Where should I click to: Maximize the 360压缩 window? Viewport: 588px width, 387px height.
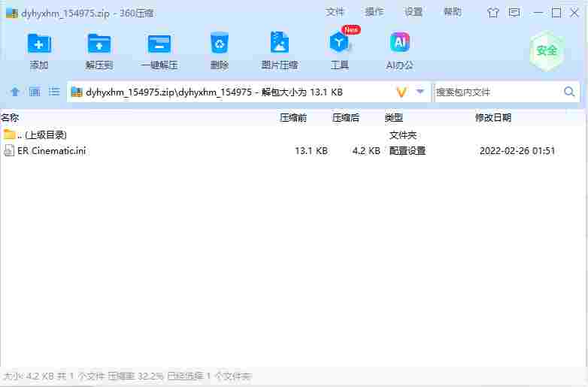pos(556,13)
